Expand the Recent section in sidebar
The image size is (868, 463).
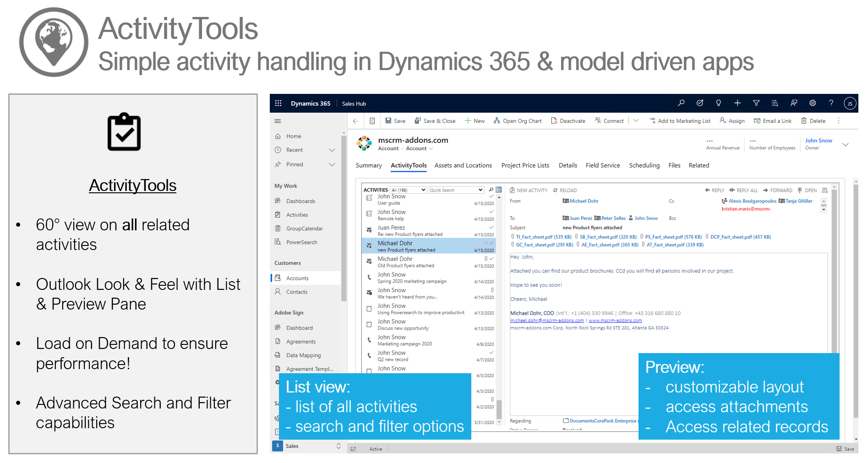click(332, 150)
